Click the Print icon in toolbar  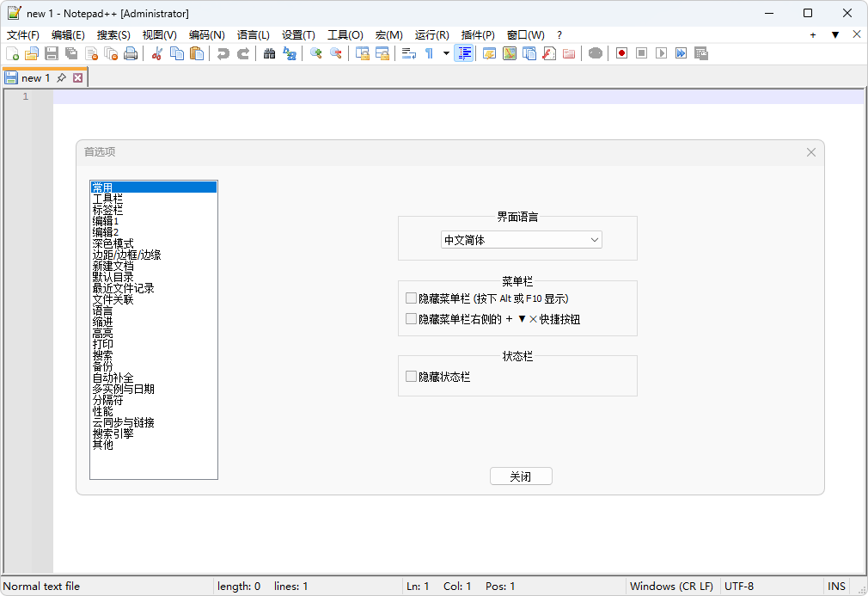pyautogui.click(x=131, y=53)
